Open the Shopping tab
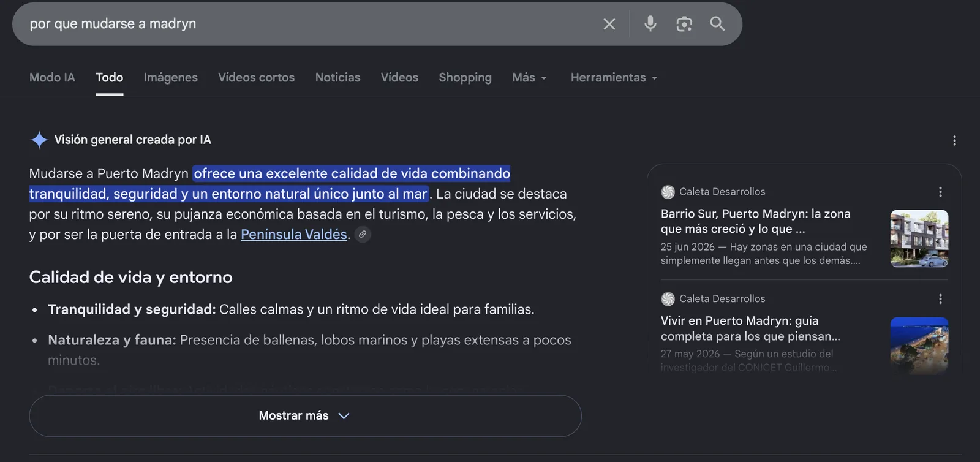The image size is (980, 462). pos(466,78)
